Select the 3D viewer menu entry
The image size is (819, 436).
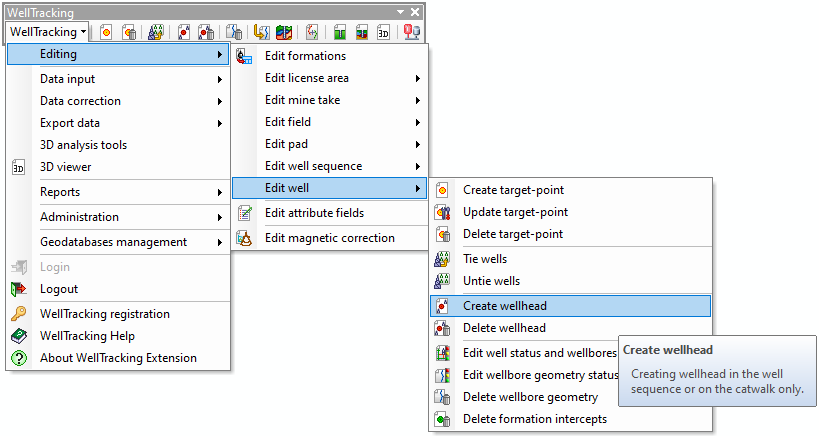(118, 167)
